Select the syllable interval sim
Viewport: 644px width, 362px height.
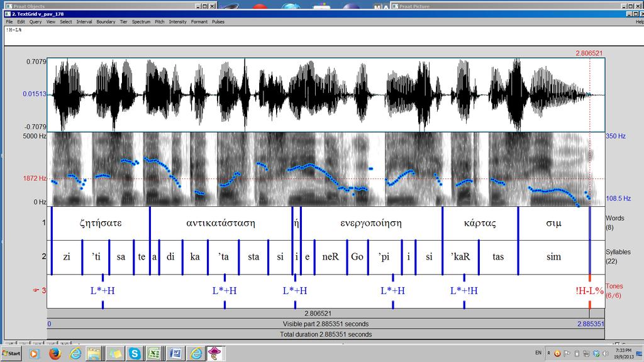(553, 257)
